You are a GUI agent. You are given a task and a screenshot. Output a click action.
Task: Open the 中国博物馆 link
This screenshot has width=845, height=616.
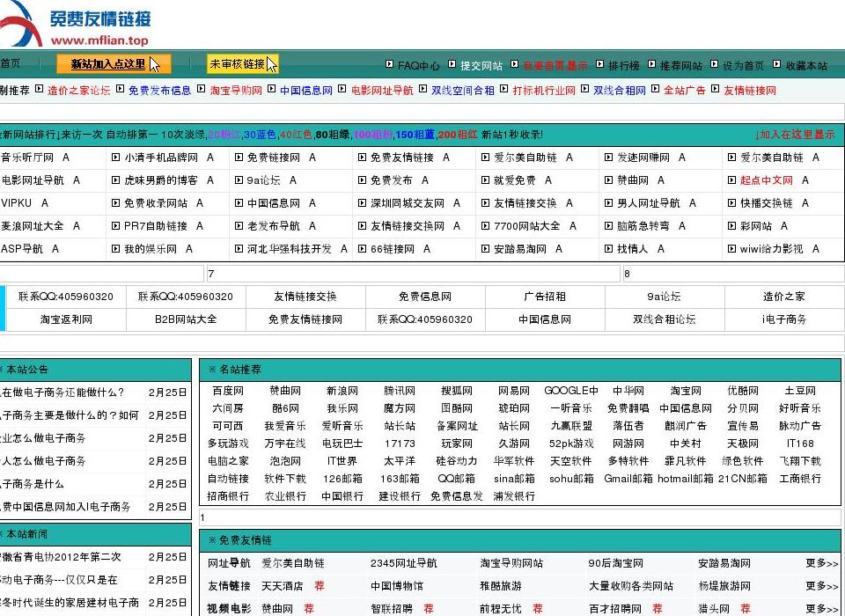(x=397, y=586)
